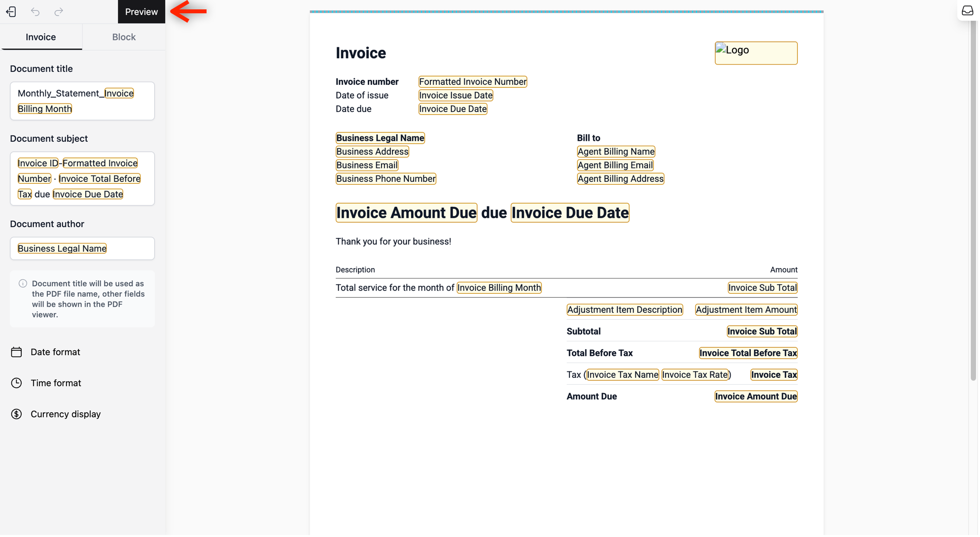Expand the Date format setting
Image resolution: width=980 pixels, height=537 pixels.
tap(55, 352)
